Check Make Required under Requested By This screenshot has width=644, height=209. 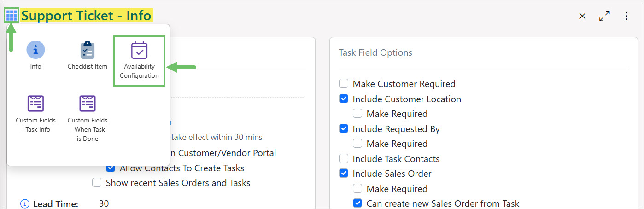click(x=357, y=144)
